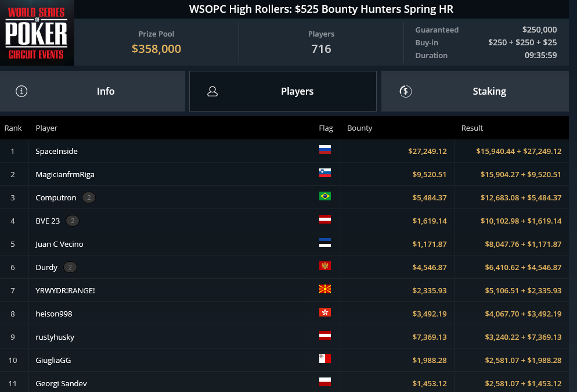Sort by the Bounty column header

tap(359, 128)
